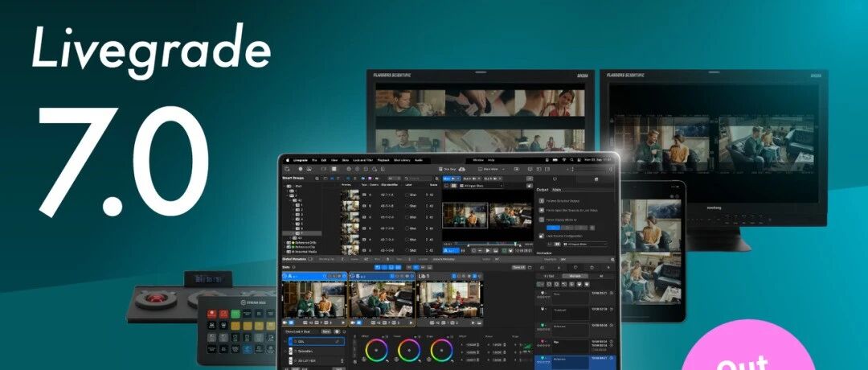Open the Look and Filter menu
Screen dimensions: 868x370
[x=362, y=160]
